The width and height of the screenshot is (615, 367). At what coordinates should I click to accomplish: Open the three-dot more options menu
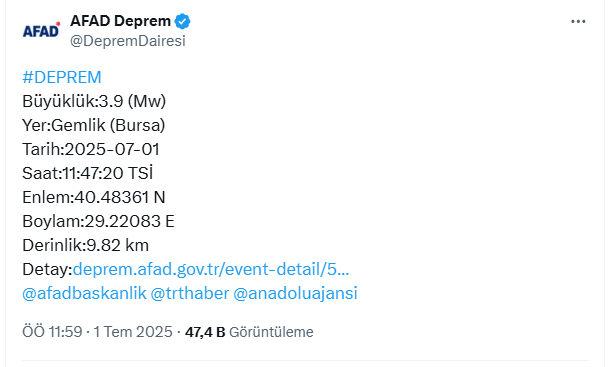pos(578,22)
